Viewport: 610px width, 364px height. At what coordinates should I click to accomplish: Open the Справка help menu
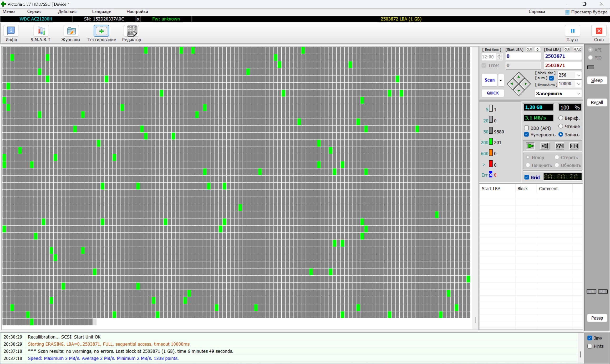point(537,11)
